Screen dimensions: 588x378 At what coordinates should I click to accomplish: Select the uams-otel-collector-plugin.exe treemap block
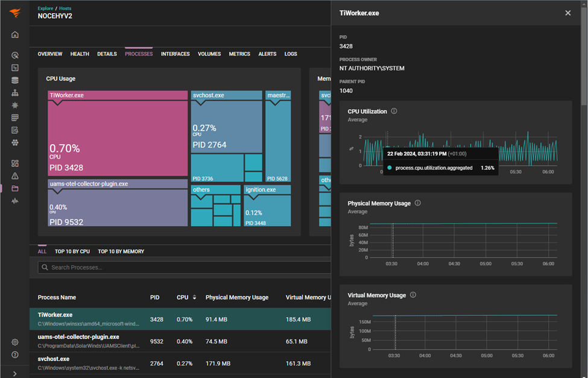pyautogui.click(x=118, y=203)
